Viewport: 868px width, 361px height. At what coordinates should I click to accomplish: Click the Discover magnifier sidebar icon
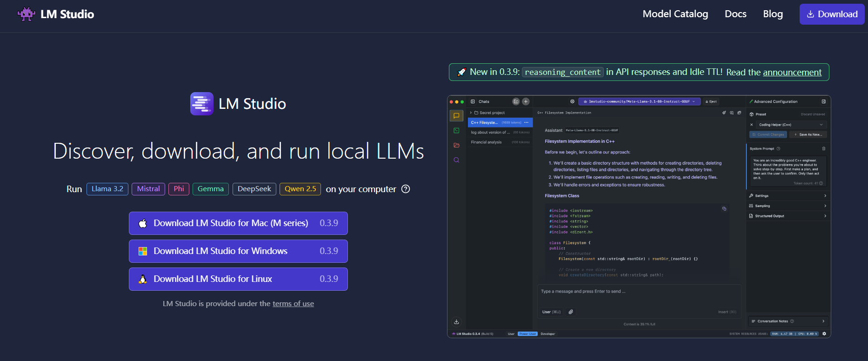tap(456, 160)
